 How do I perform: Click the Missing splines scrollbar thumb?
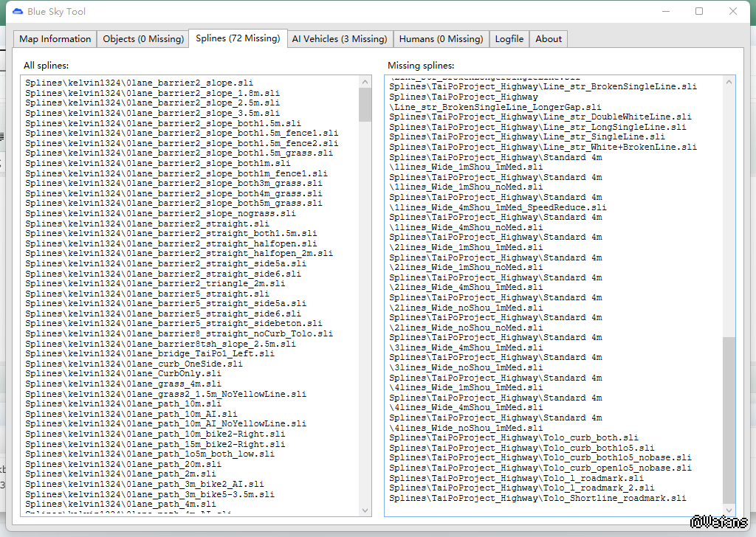(x=729, y=419)
